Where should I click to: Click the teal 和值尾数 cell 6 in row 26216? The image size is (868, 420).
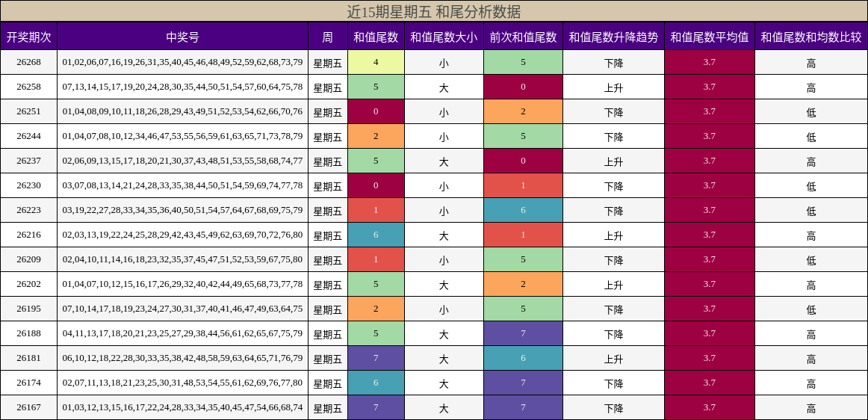pyautogui.click(x=376, y=235)
